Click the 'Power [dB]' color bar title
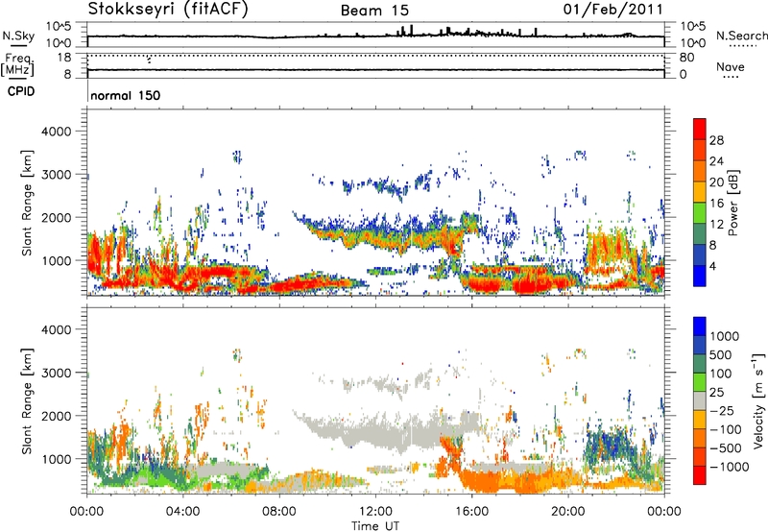This screenshot has height=532, width=768. coord(732,203)
